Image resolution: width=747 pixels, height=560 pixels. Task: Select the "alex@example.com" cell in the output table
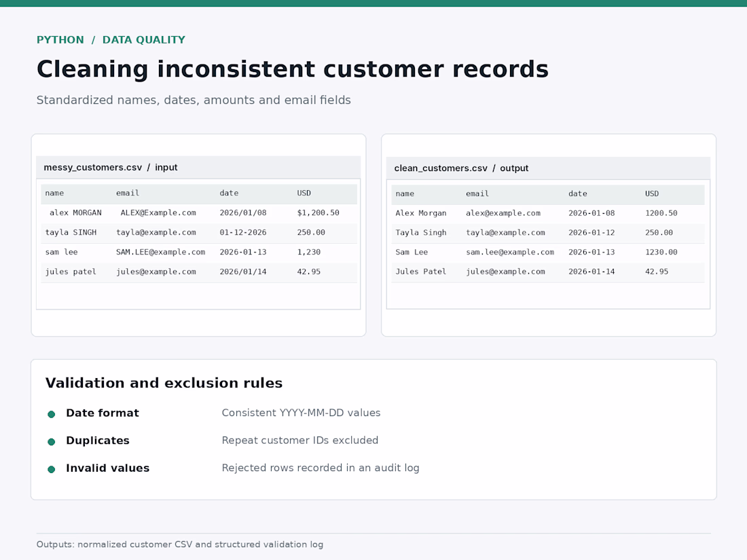pos(503,213)
